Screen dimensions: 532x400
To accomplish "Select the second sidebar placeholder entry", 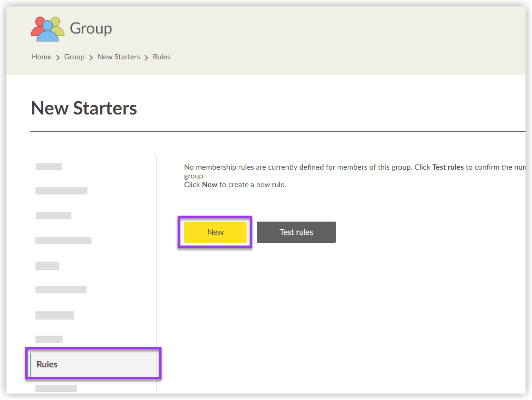I will coord(61,190).
